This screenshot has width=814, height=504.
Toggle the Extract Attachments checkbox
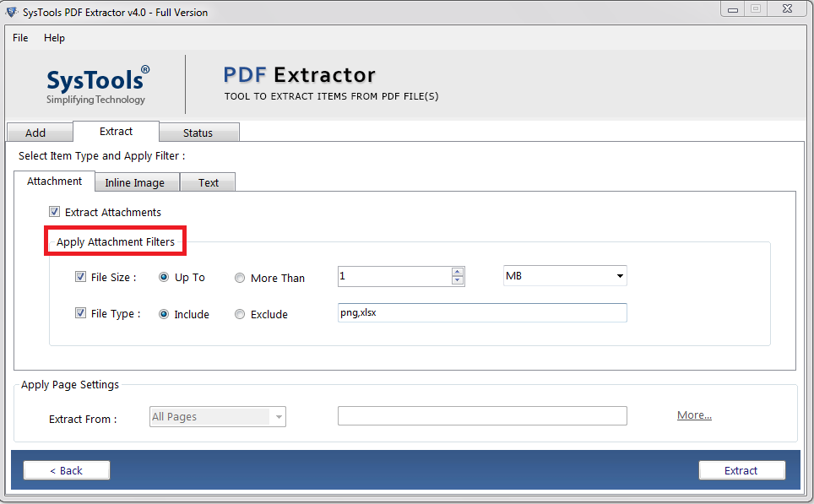(x=55, y=212)
